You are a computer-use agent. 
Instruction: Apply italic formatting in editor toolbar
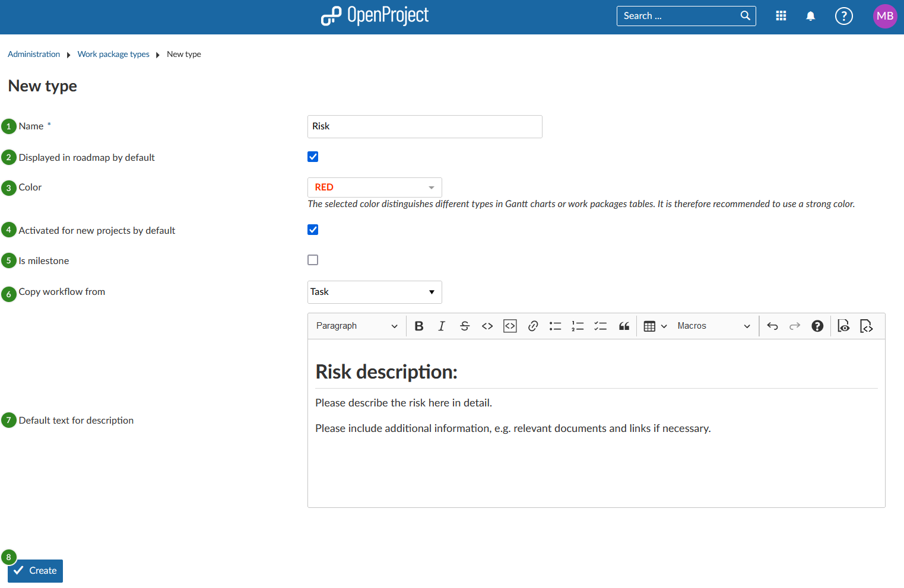tap(442, 326)
